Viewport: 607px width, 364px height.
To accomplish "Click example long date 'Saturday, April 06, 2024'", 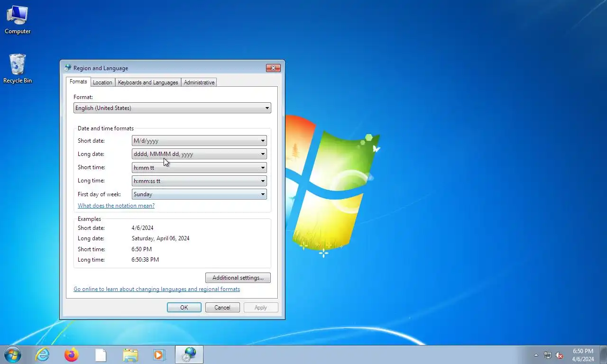I will 160,238.
